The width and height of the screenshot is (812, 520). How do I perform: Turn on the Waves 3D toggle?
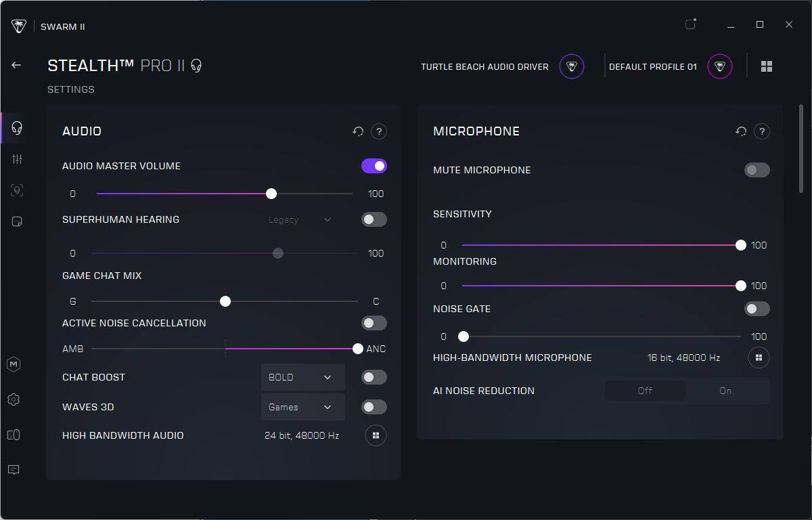[x=374, y=407]
